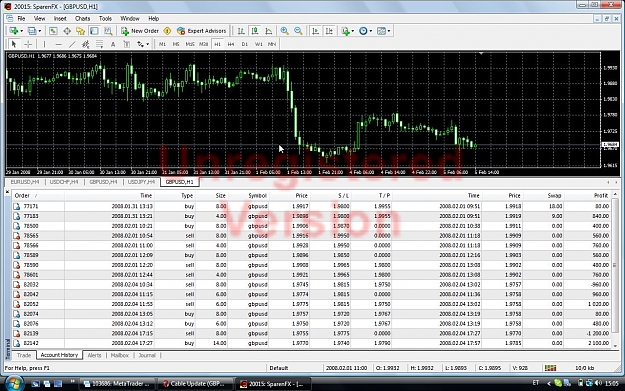Open the Strategy Tester icon
Screen dimensions: 625x391
[108, 31]
